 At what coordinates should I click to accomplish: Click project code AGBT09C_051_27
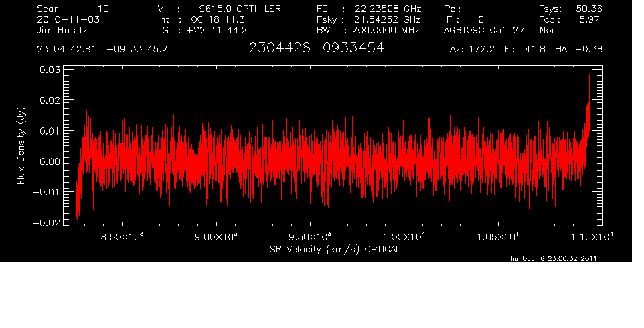(484, 30)
